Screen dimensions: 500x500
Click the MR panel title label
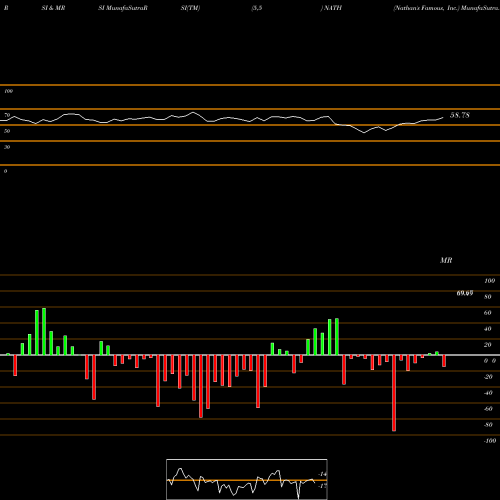pos(446,260)
